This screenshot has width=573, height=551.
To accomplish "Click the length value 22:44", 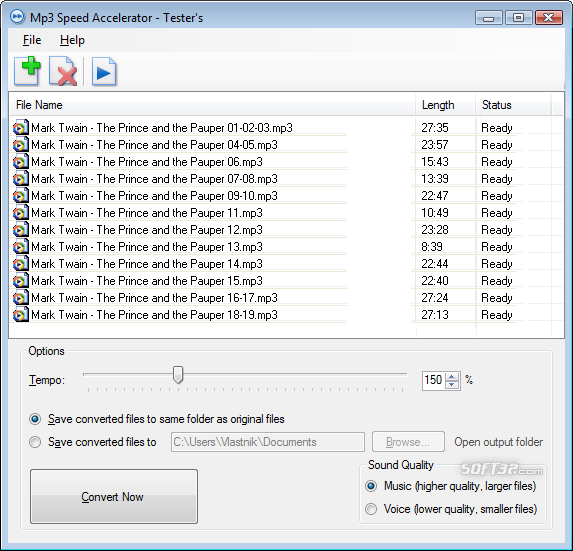I will pyautogui.click(x=435, y=264).
